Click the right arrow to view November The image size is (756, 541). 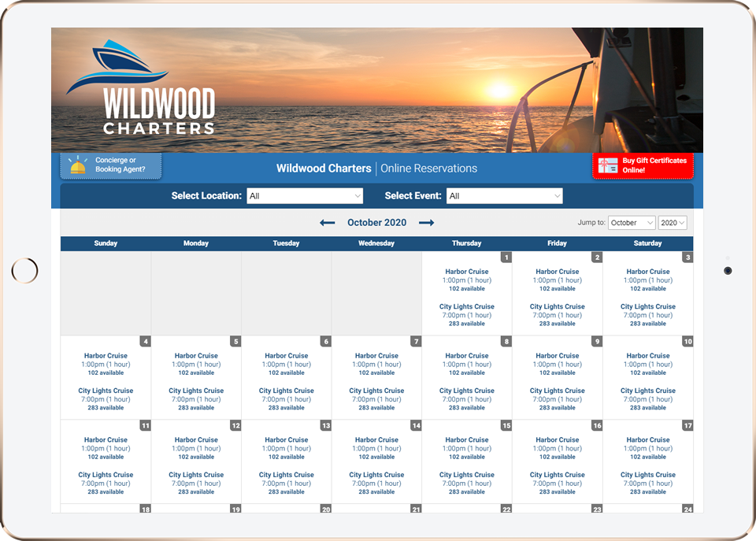pyautogui.click(x=426, y=223)
